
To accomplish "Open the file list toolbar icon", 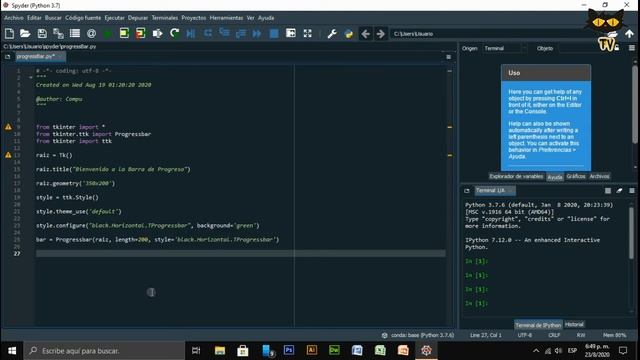I will [x=75, y=33].
